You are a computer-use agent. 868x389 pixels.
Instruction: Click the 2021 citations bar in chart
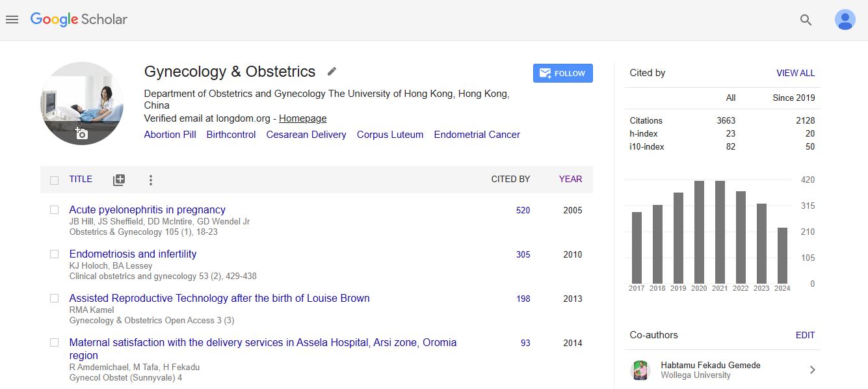[x=720, y=232]
